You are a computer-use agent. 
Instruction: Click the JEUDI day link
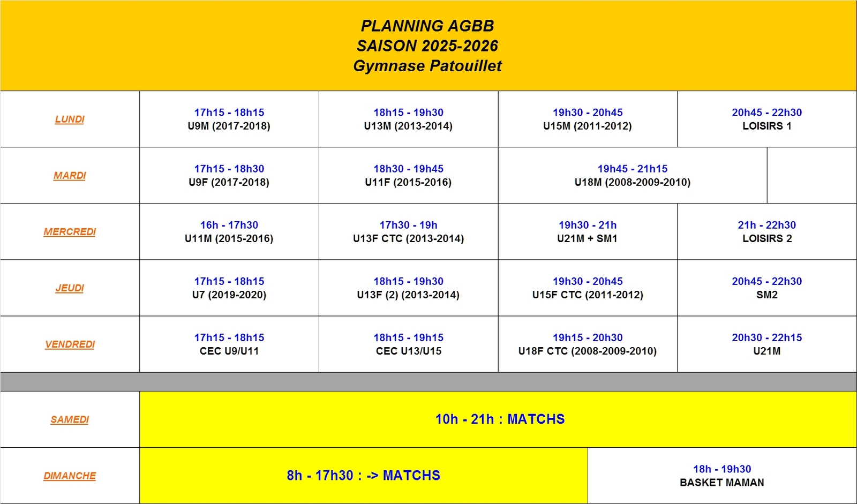[70, 288]
